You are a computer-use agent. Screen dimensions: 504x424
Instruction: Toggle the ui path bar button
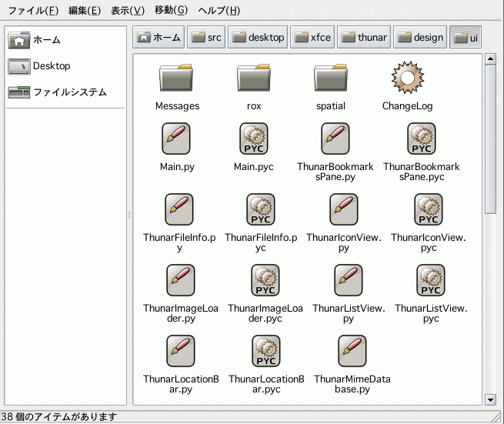point(466,37)
